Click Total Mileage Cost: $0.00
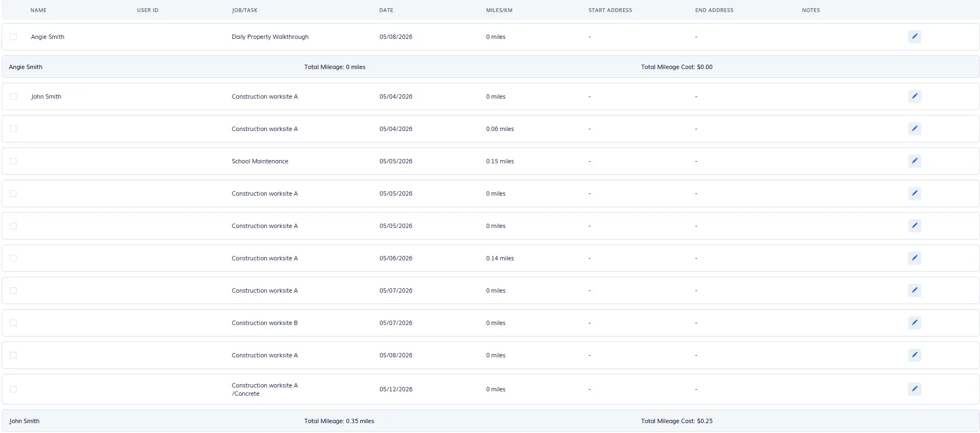 click(677, 67)
